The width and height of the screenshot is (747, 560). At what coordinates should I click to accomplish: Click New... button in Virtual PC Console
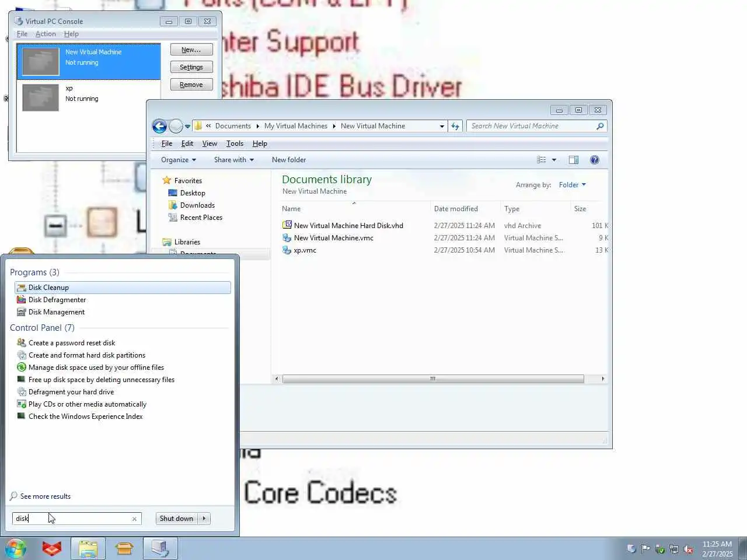191,50
